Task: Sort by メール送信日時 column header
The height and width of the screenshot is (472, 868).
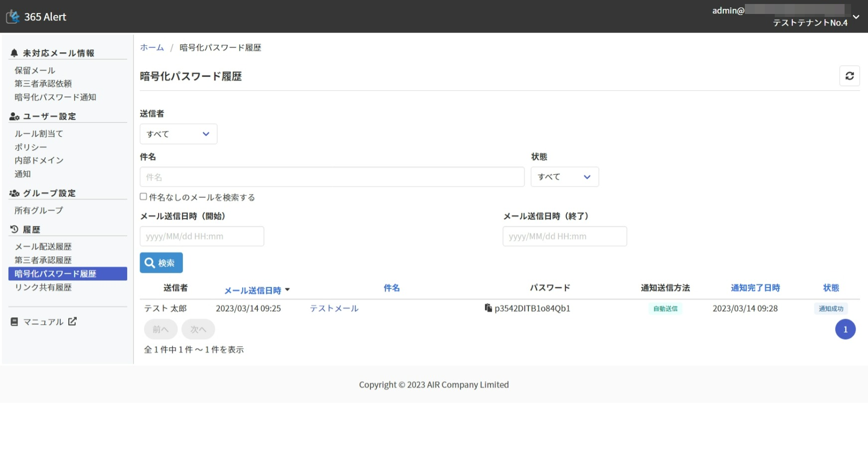Action: pyautogui.click(x=253, y=290)
